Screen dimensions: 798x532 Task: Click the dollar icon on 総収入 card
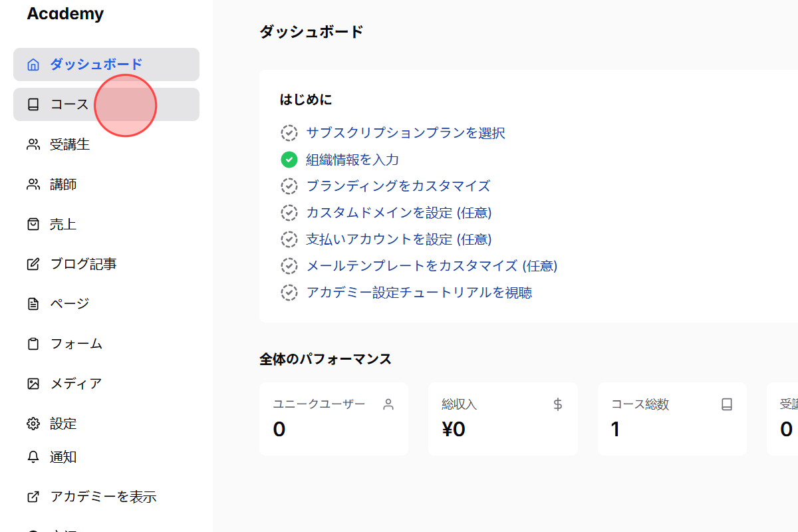click(x=557, y=403)
